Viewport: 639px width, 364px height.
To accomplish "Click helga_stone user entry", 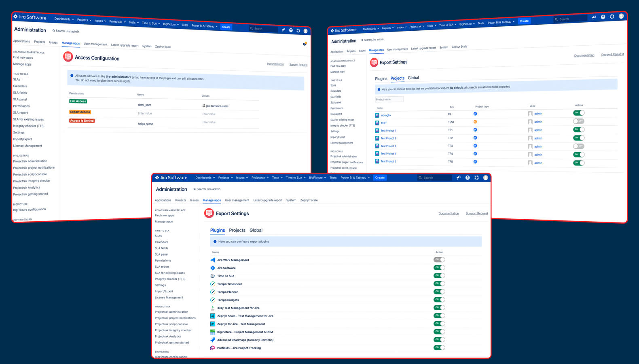I will coord(146,124).
